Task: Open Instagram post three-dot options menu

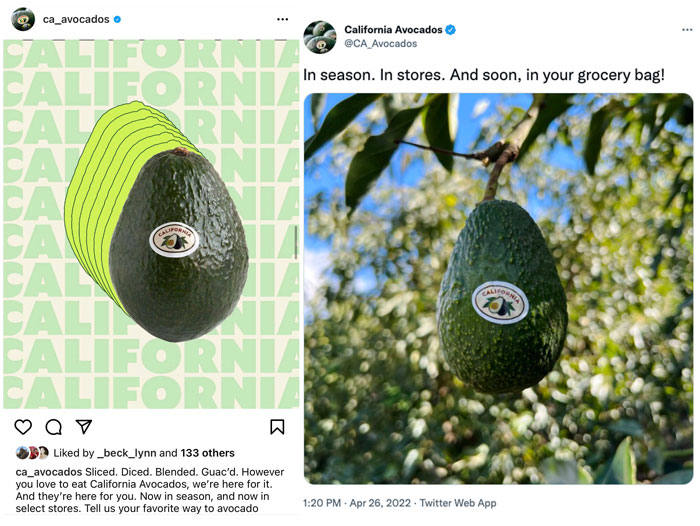Action: [282, 20]
